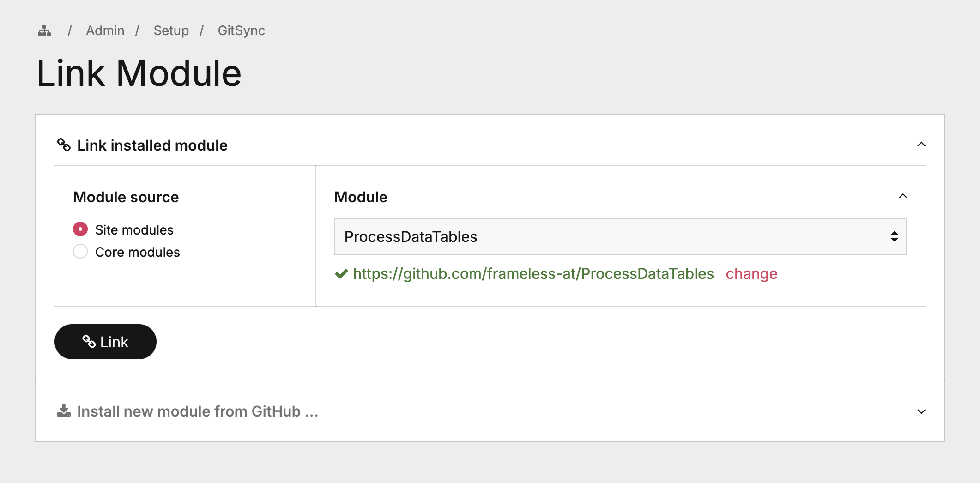Collapse the Link installed module section

point(921,145)
